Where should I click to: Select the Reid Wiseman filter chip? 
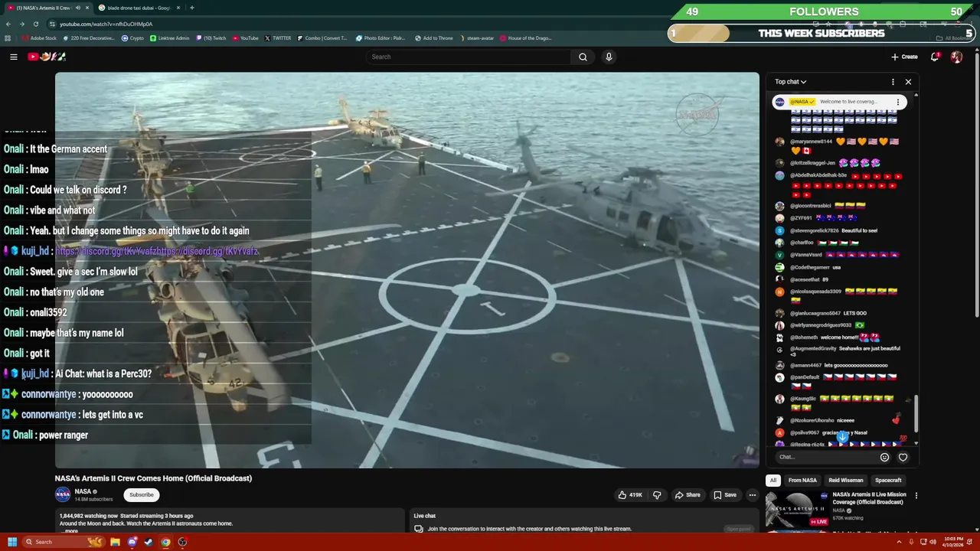pos(846,481)
